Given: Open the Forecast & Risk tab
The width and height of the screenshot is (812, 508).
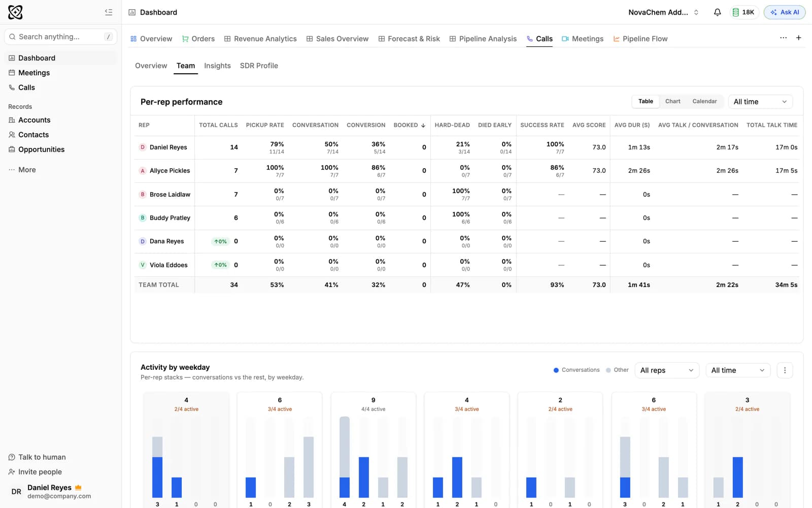Looking at the screenshot, I should 409,39.
